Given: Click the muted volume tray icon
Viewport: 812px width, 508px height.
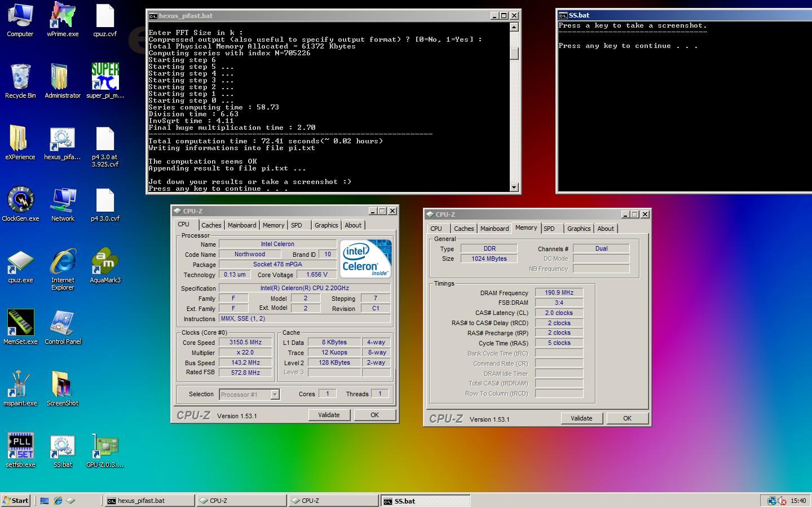Looking at the screenshot, I should tap(782, 501).
